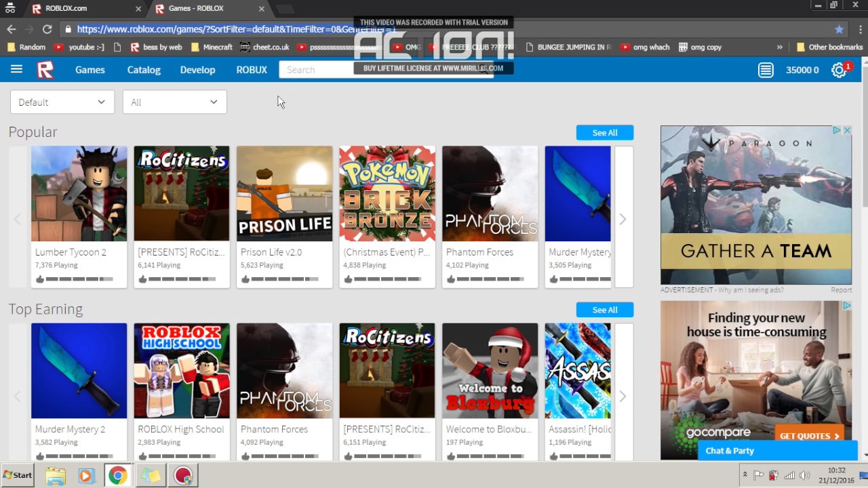Screen dimensions: 868x488
Task: Show hidden tray icons arrow
Action: point(745,475)
